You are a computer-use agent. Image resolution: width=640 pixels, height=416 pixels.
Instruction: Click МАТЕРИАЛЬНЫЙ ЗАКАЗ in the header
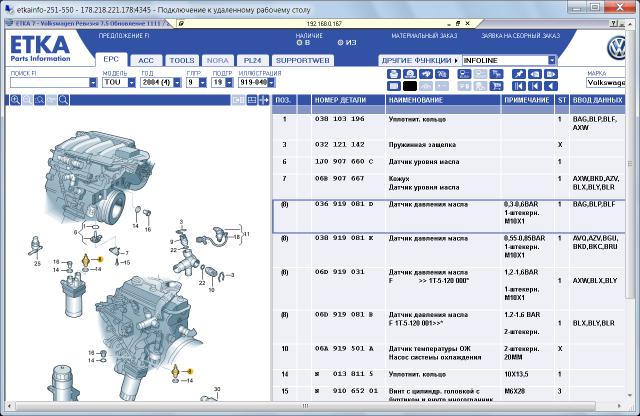[424, 36]
